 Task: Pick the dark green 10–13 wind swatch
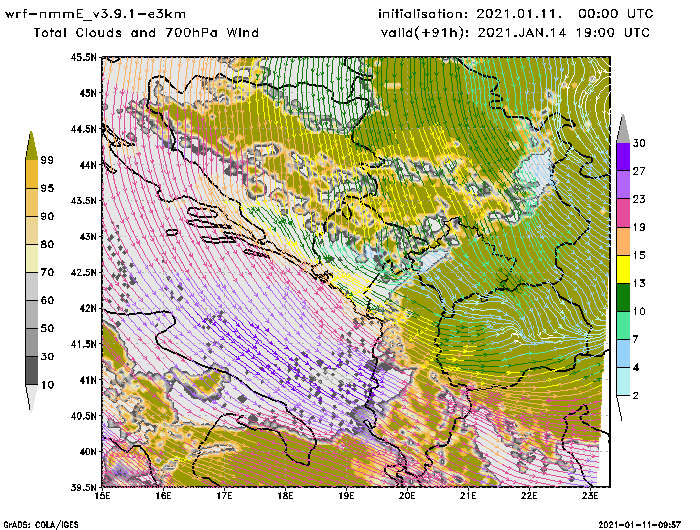click(x=623, y=297)
